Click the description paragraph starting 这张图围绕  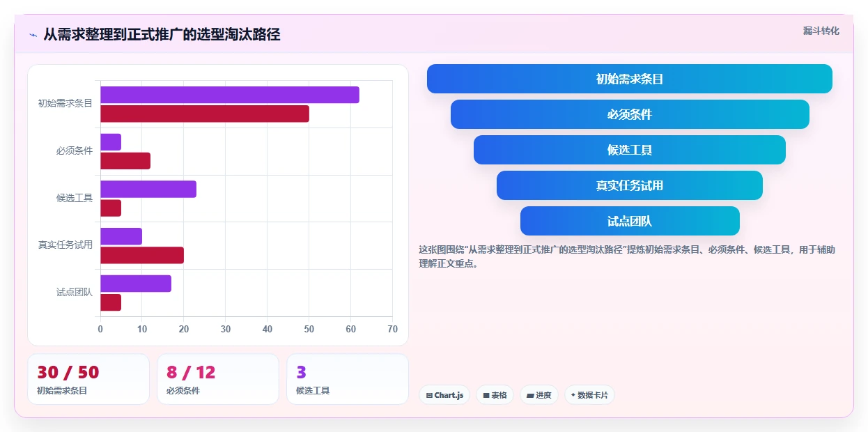pos(627,256)
